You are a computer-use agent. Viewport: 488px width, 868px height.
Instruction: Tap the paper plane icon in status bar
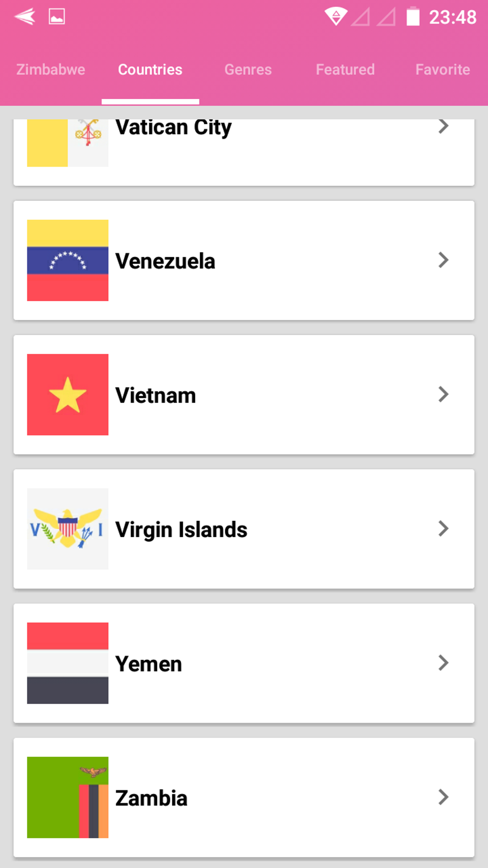point(25,17)
